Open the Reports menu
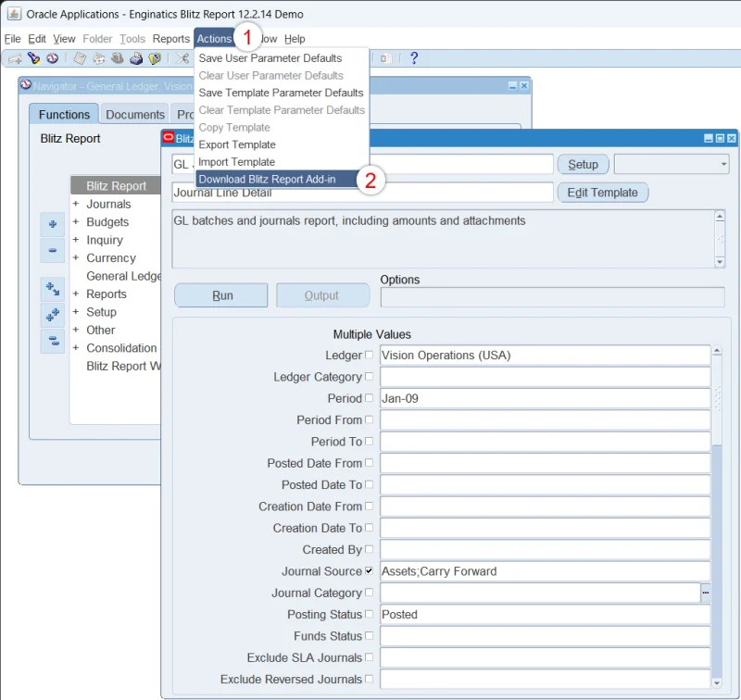741x700 pixels. (x=171, y=39)
